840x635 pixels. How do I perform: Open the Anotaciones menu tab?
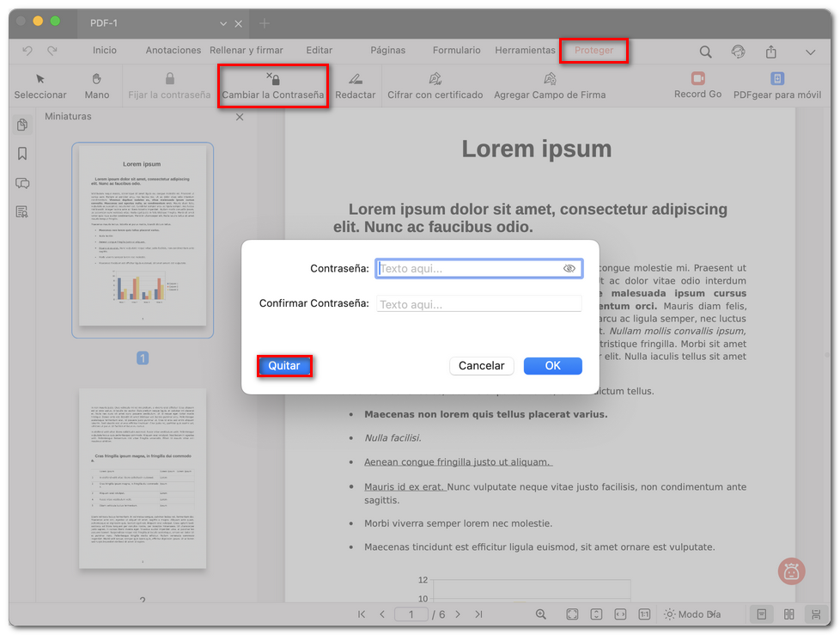(173, 51)
